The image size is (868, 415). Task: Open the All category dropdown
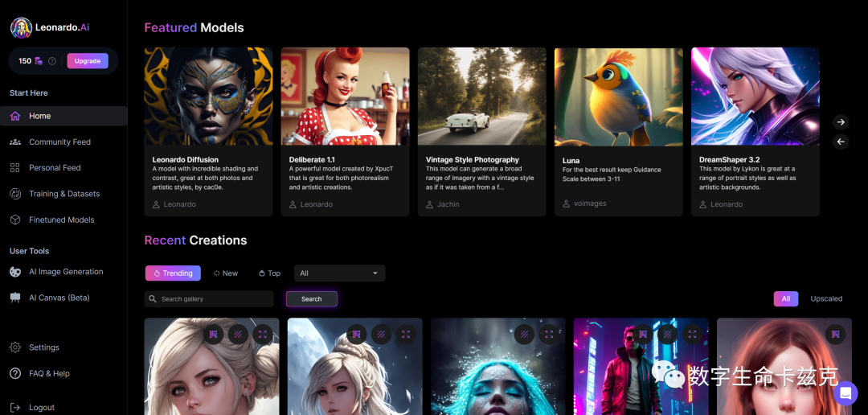339,273
